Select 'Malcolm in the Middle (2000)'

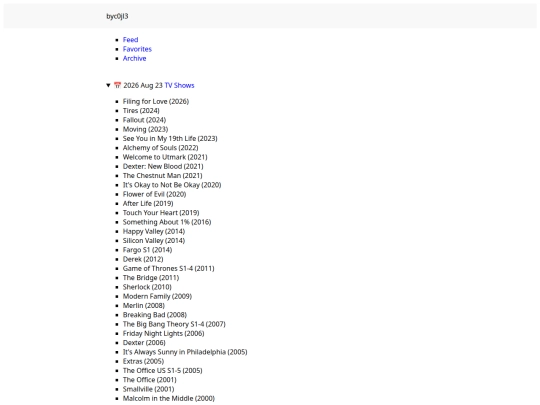169,399
